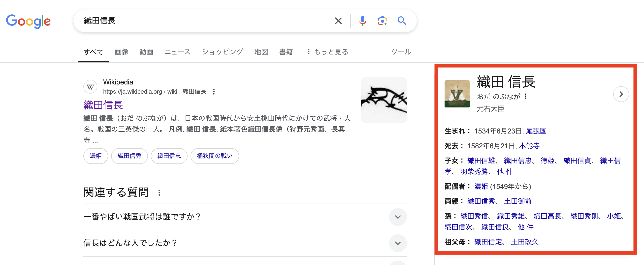Screen dimensions: 644x265
Task: Click 他 件 in the 子女 row
Action: (505, 172)
